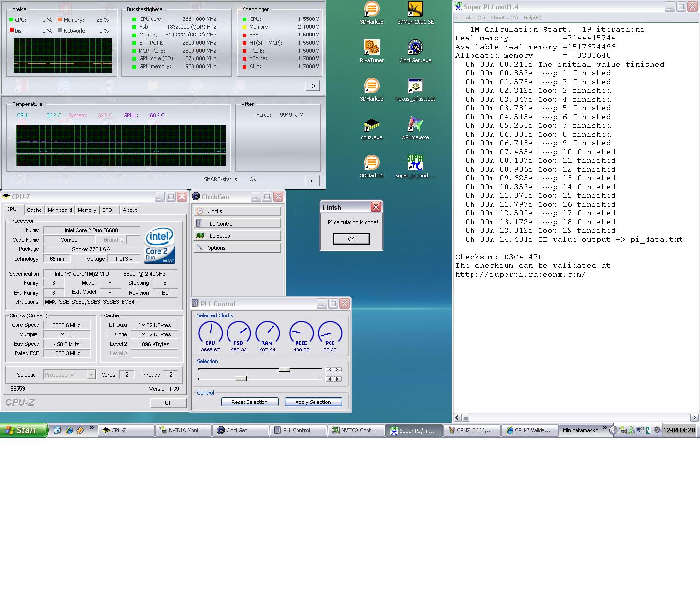Click the PCIE clock gauge in PLL Control

point(301,333)
